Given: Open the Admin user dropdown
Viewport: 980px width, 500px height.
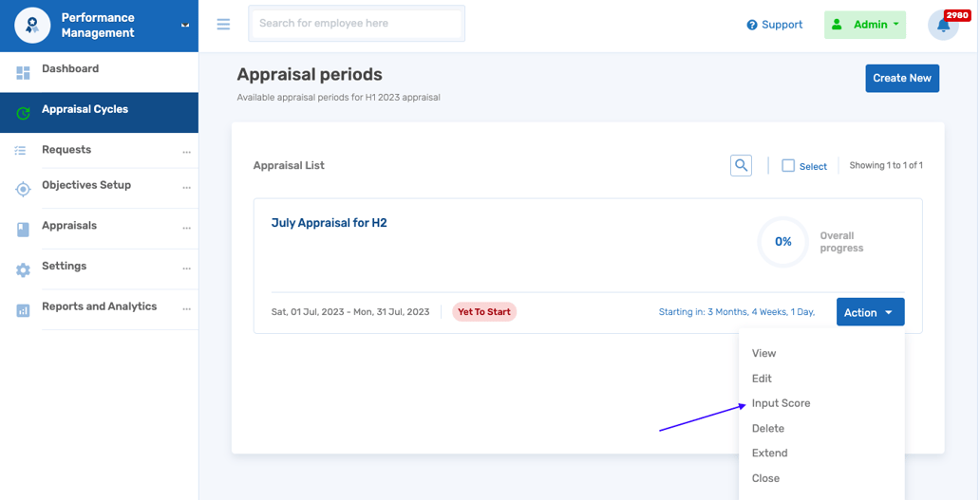Looking at the screenshot, I should (x=864, y=26).
